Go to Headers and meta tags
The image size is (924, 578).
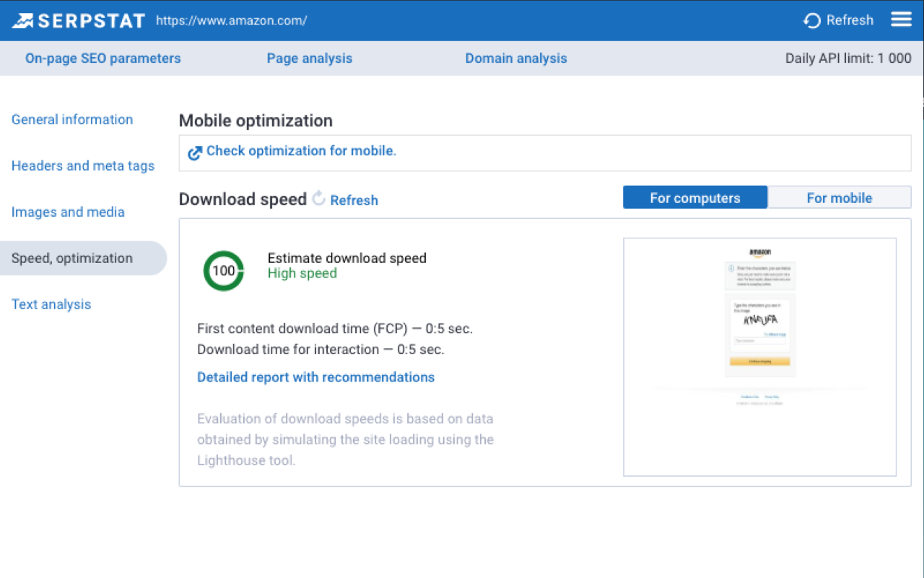[x=83, y=165]
